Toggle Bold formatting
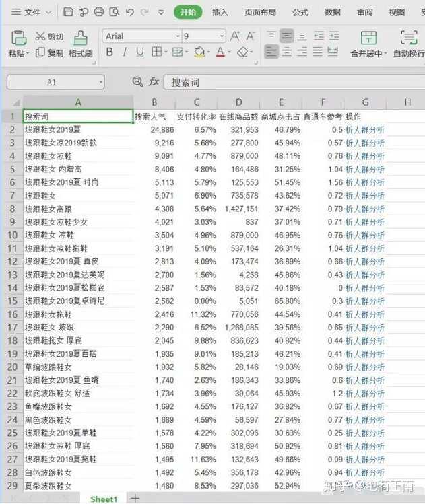The image size is (425, 504). (109, 52)
